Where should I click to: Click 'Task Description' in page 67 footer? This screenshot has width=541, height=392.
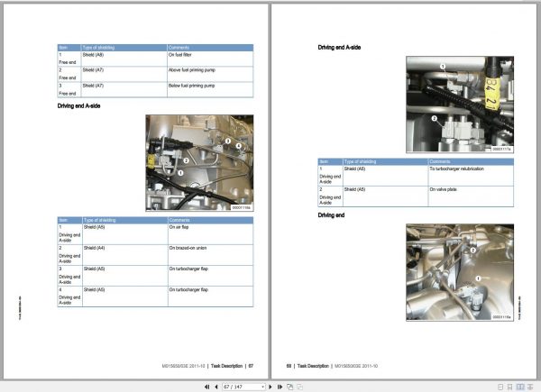(226, 366)
